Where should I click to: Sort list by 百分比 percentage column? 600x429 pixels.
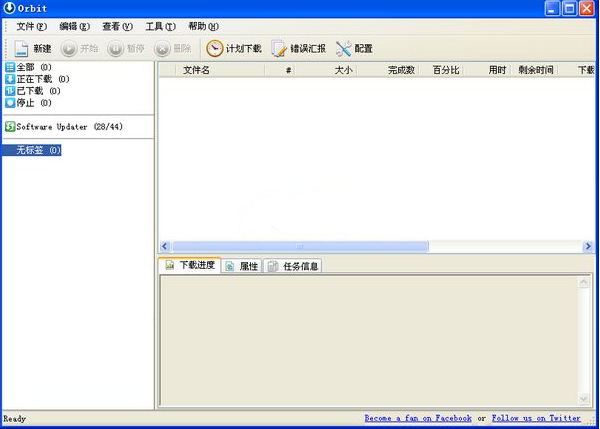(445, 70)
